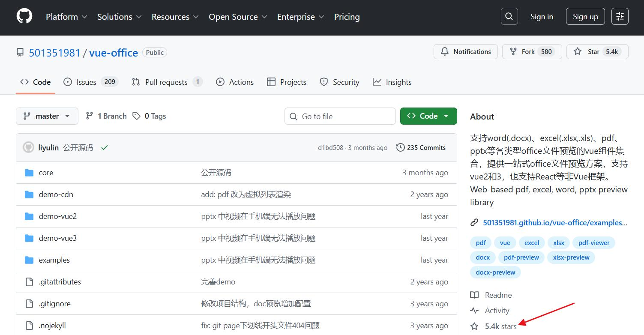Click the search magnifier button in header
This screenshot has width=644, height=335.
click(509, 17)
